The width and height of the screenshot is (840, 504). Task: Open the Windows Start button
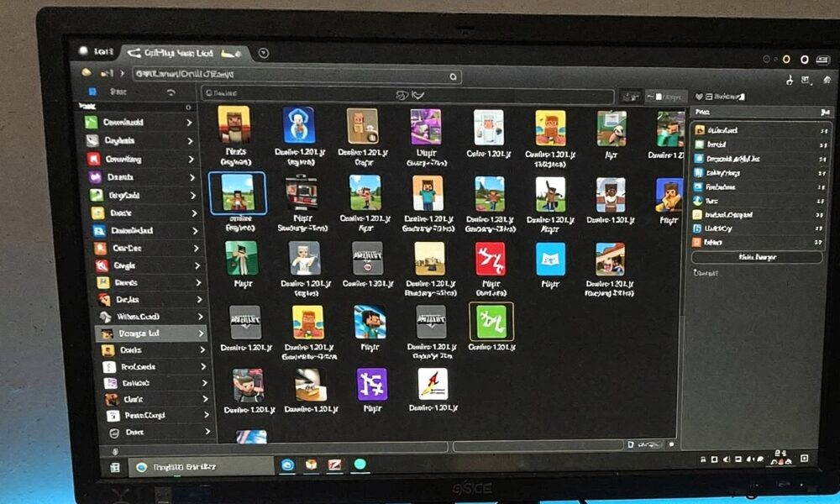(x=115, y=467)
